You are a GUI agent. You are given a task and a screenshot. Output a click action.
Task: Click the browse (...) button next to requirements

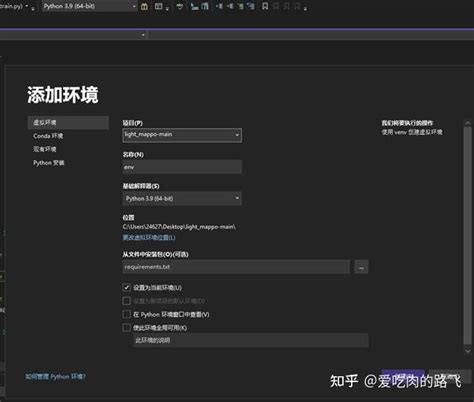tap(361, 267)
